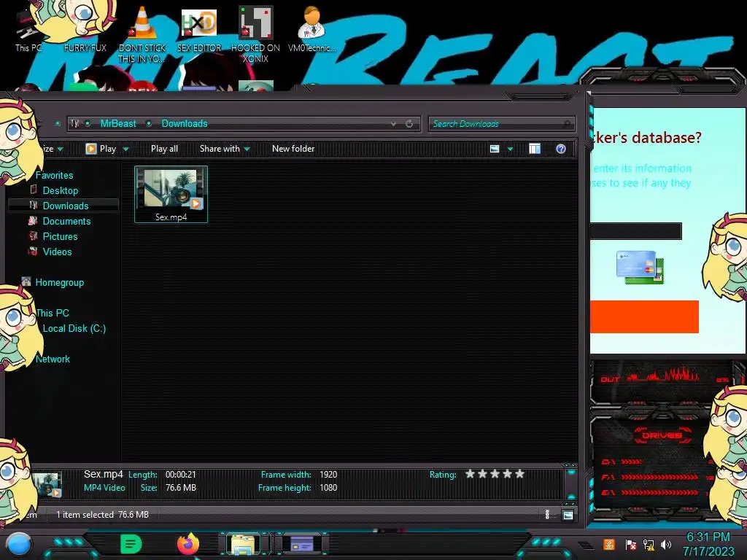Click the dark input field in right window
This screenshot has height=560, width=747.
click(x=636, y=231)
